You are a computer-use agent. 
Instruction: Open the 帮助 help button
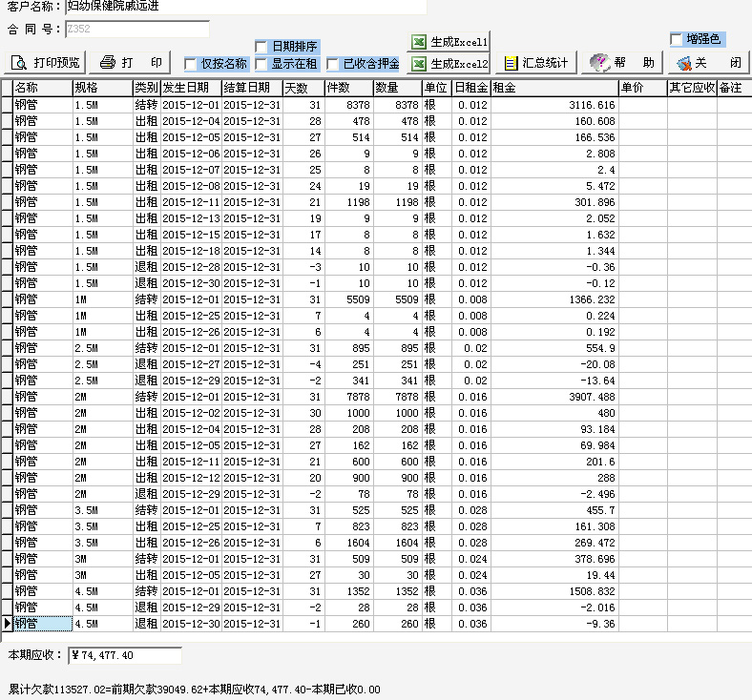(623, 64)
